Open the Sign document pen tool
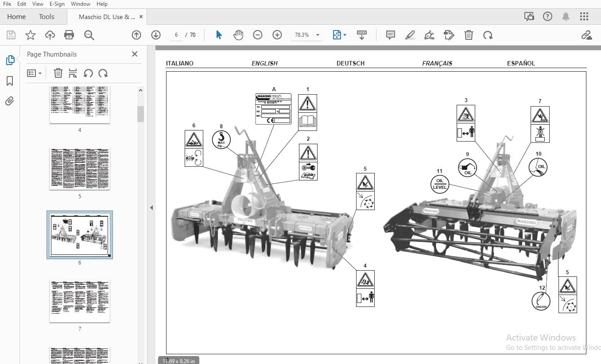Screen dimensions: 601x364 tap(429, 35)
